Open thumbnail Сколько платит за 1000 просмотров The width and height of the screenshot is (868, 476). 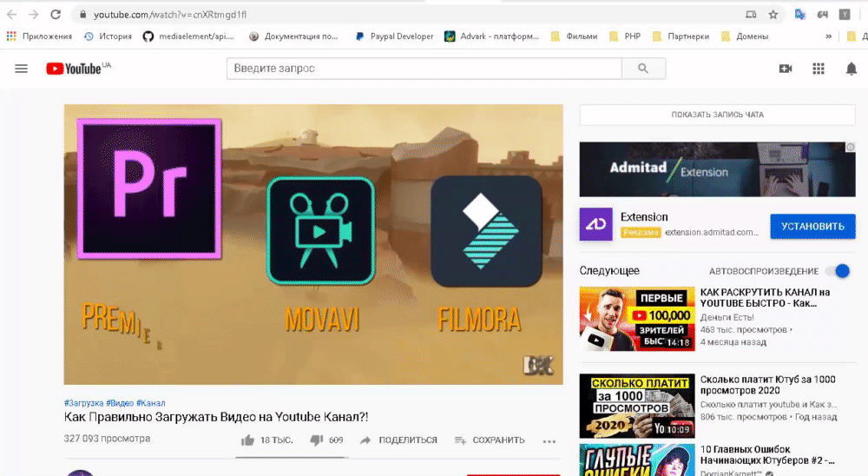(637, 406)
